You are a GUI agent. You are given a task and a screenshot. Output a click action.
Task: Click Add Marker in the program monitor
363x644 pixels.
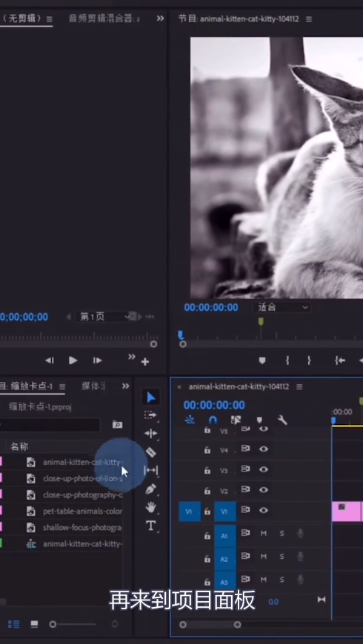pos(262,360)
